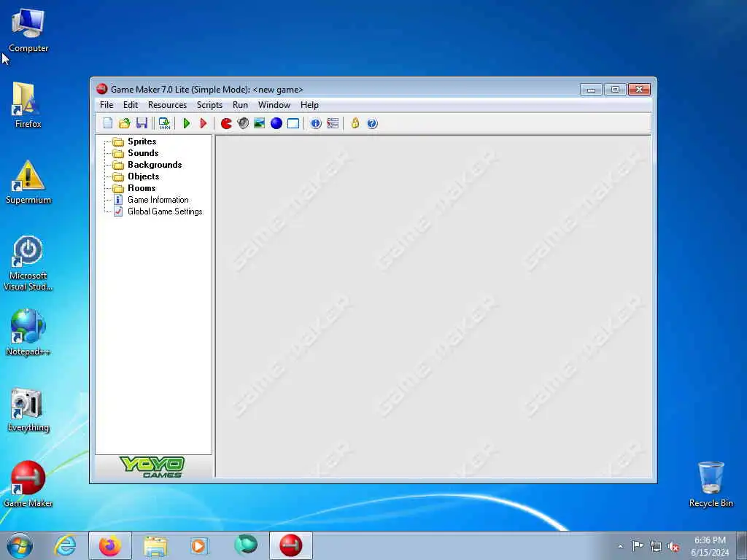The width and height of the screenshot is (747, 560).
Task: Open Windows Explorer from the taskbar
Action: coord(155,545)
